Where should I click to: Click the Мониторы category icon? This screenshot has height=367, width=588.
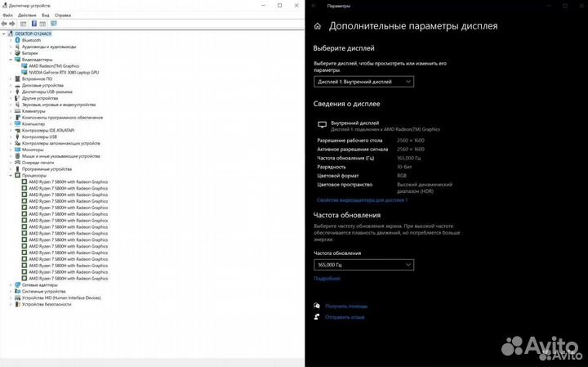pyautogui.click(x=17, y=150)
